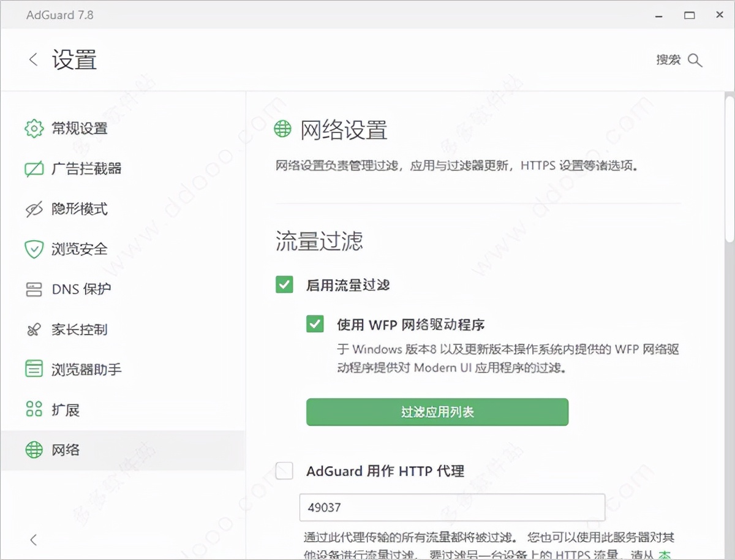This screenshot has height=560, width=735.
Task: Click the back arrow next to 设置
Action: 33,59
